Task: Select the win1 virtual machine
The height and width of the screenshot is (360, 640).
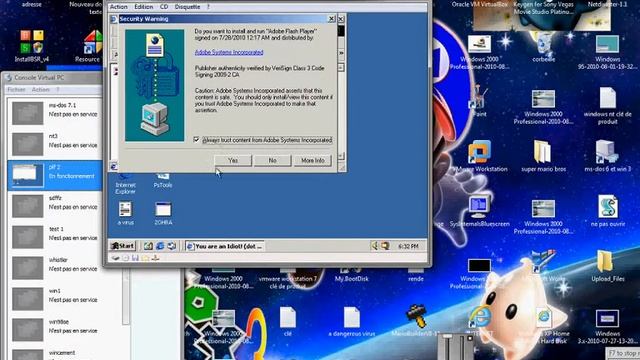Action: click(x=54, y=299)
